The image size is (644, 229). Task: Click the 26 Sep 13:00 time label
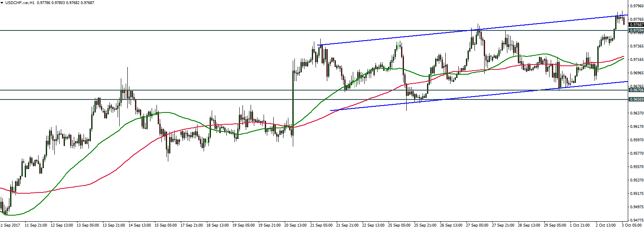[x=451, y=225]
